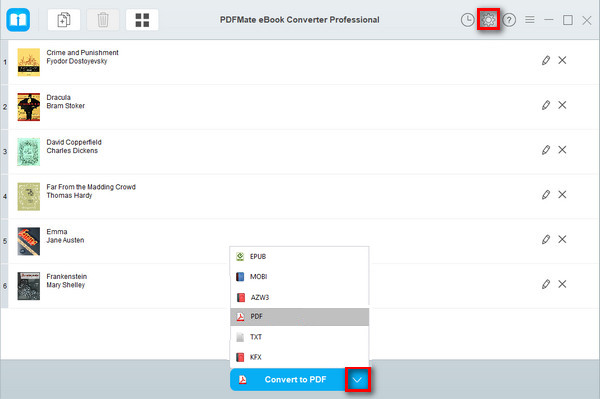600x399 pixels.
Task: Edit metadata for Frankenstein
Action: pyautogui.click(x=546, y=284)
